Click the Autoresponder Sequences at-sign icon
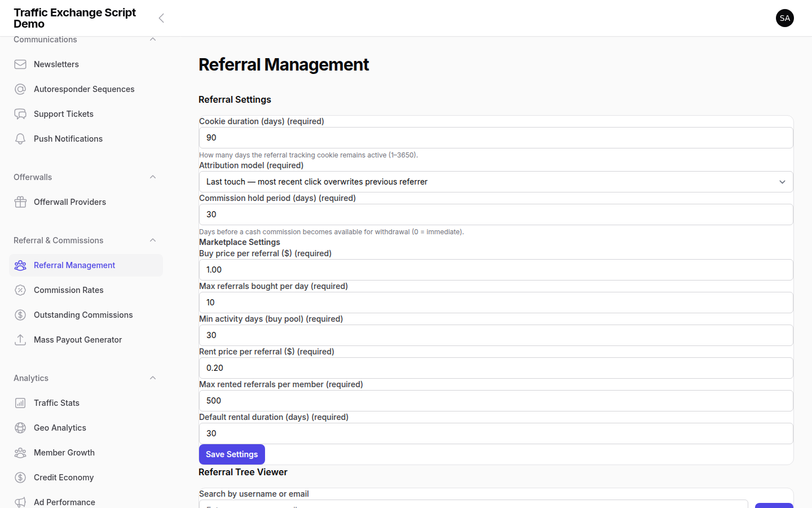812x508 pixels. coord(20,89)
